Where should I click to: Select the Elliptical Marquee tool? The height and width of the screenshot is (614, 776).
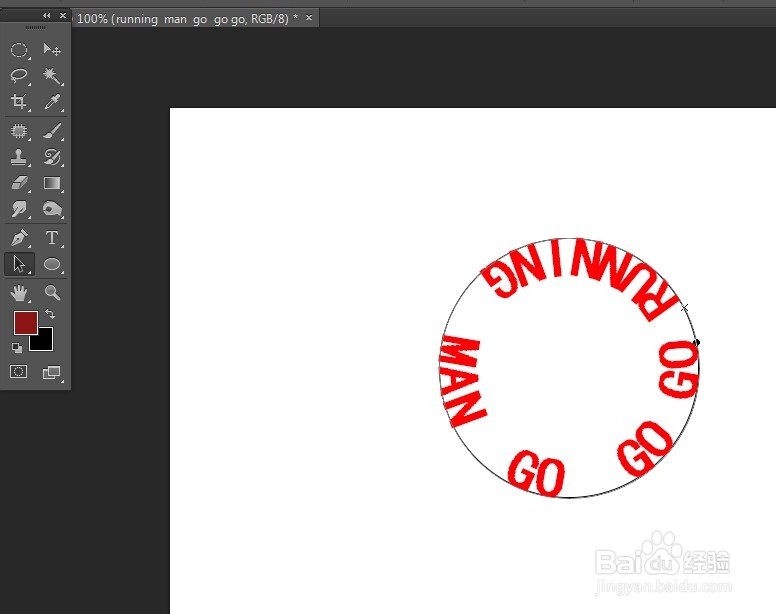19,49
